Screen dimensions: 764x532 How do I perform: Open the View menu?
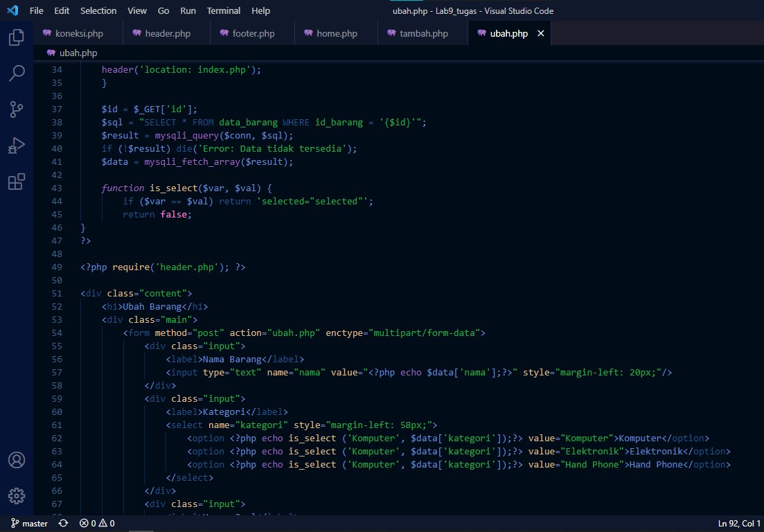point(137,10)
